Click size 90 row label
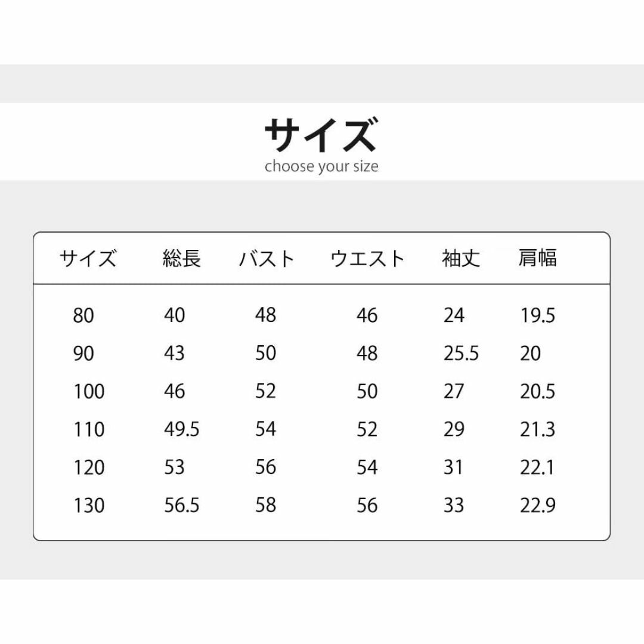644x644 pixels. (x=83, y=354)
